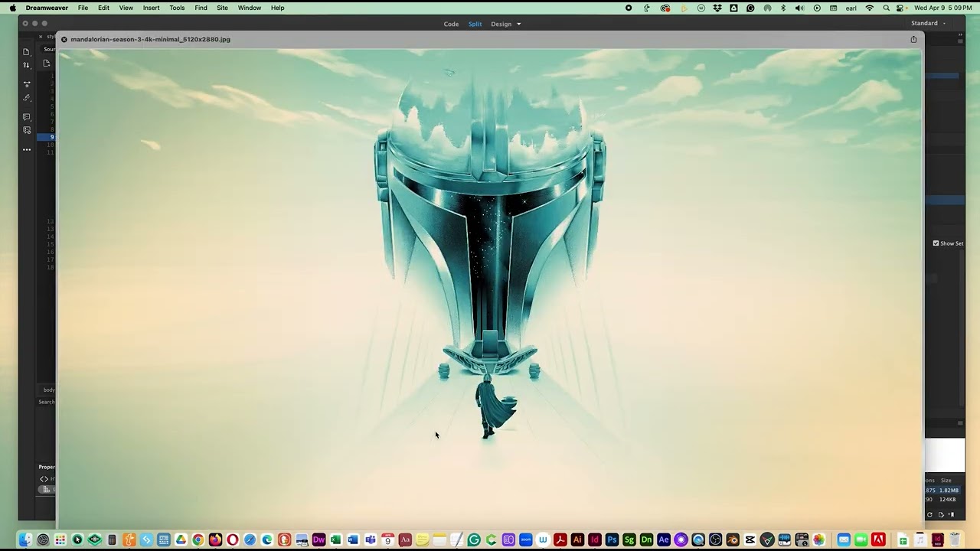
Task: Open the Dreamweaver application menu
Action: pyautogui.click(x=47, y=8)
